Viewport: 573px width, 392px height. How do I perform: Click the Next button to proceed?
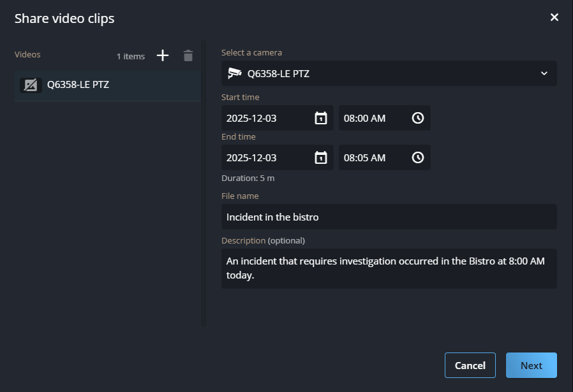(x=531, y=365)
